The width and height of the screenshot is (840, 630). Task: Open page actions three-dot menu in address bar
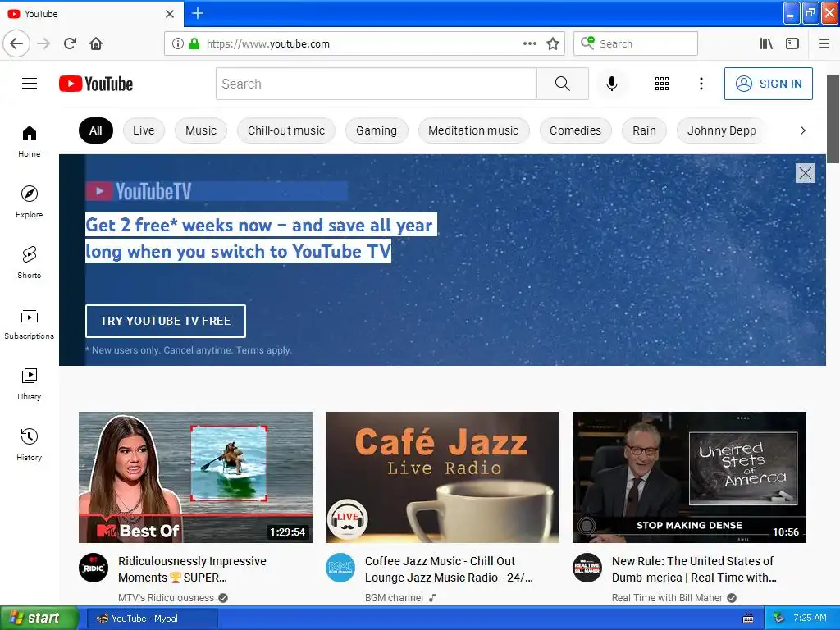[529, 43]
